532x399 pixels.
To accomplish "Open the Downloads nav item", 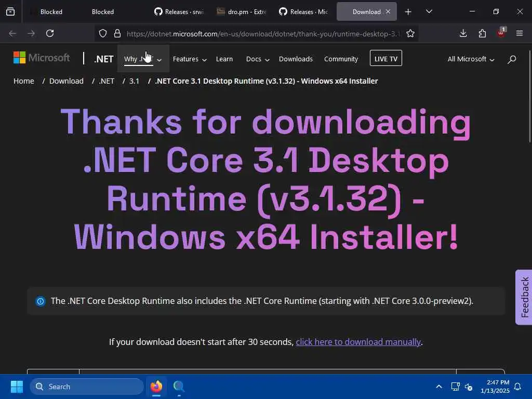I will click(x=296, y=59).
